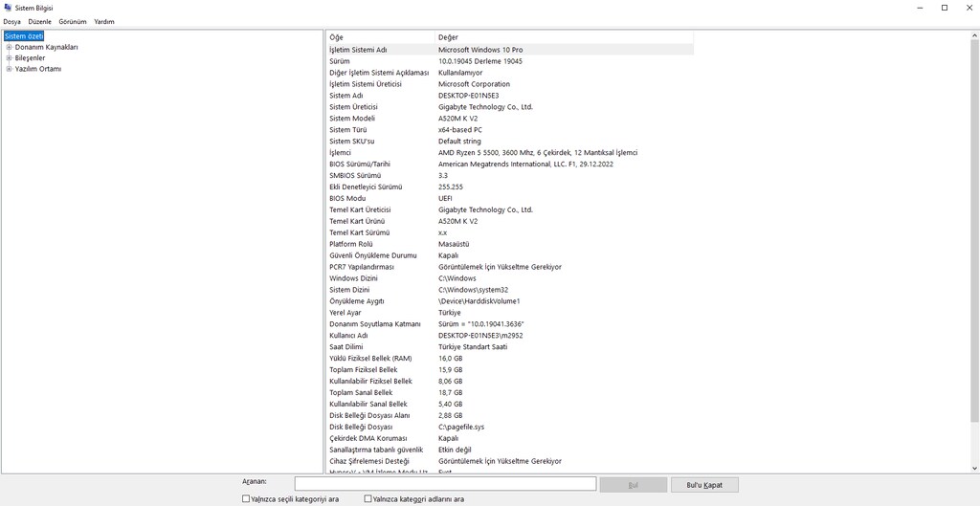Screen dimensions: 980x506
Task: Click the Değer column header
Action: point(564,37)
